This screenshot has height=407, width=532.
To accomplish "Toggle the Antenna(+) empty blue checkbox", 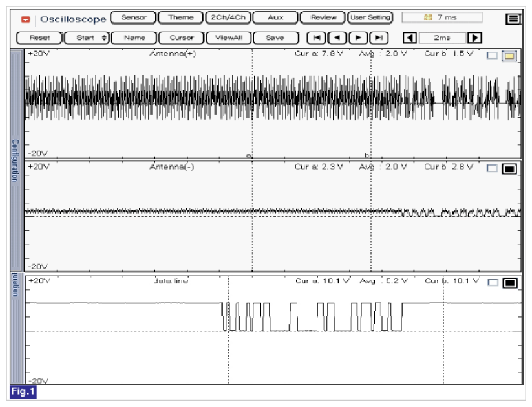I will click(x=492, y=56).
